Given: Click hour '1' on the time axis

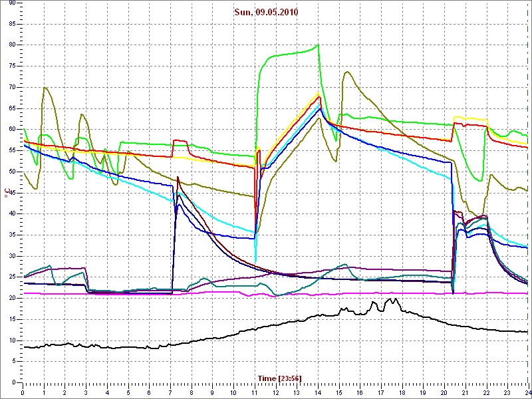Looking at the screenshot, I should click(44, 391).
